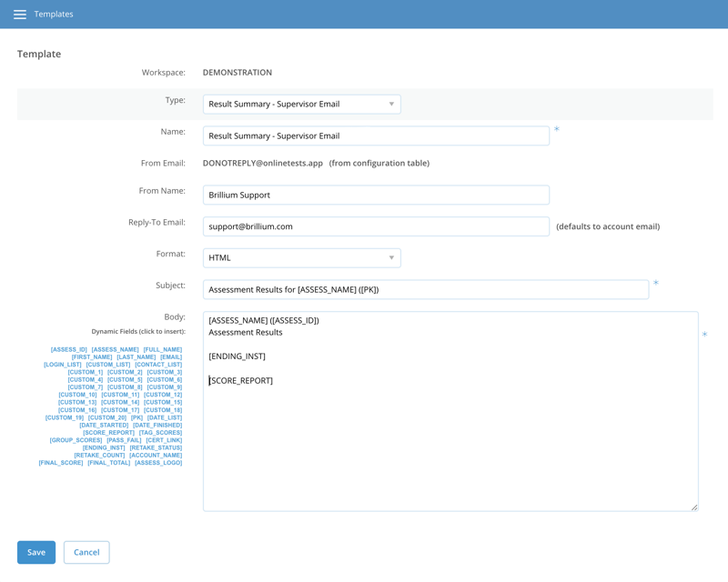728x582 pixels.
Task: Insert the [CUSTOM_4] dynamic field
Action: 86,379
